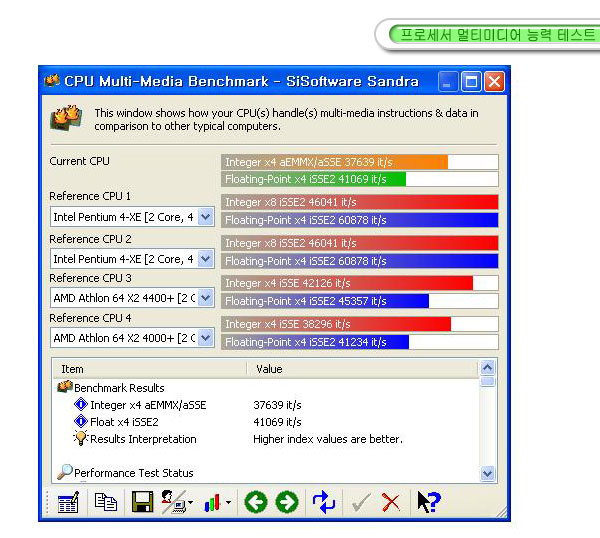The width and height of the screenshot is (600, 538).
Task: Click the Reference CPU 1 Integer 46041 bar
Action: 360,202
